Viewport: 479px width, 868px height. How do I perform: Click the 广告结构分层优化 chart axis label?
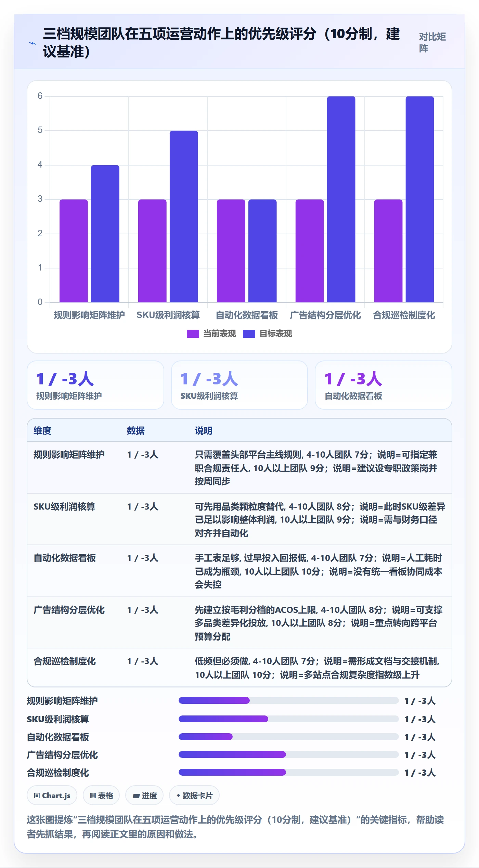point(325,315)
